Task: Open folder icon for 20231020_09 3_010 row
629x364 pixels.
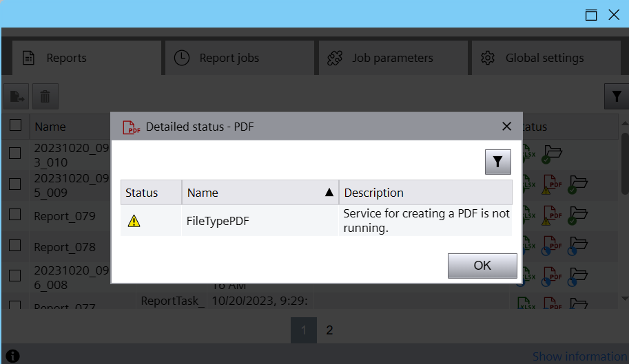Action: click(x=552, y=154)
